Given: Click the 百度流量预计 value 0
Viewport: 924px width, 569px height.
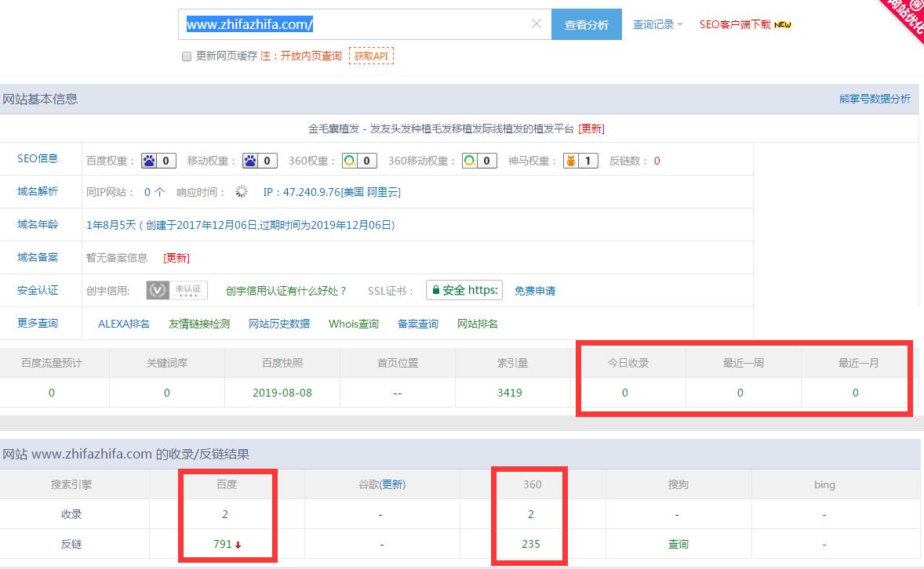Looking at the screenshot, I should [52, 393].
